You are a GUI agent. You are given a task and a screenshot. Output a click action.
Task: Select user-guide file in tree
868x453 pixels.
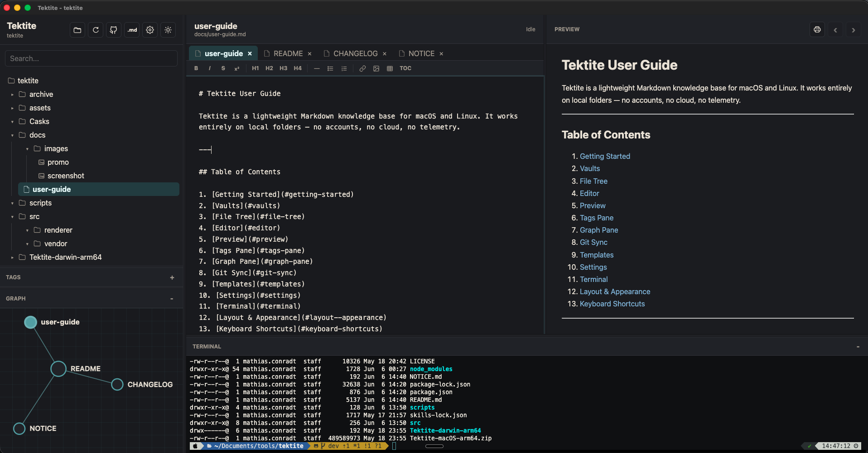click(x=99, y=189)
